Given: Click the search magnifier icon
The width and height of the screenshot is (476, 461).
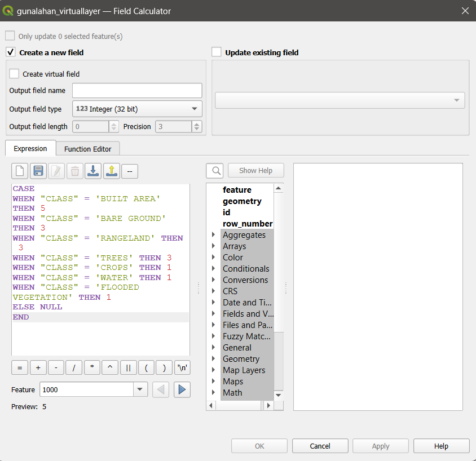Looking at the screenshot, I should (x=215, y=171).
